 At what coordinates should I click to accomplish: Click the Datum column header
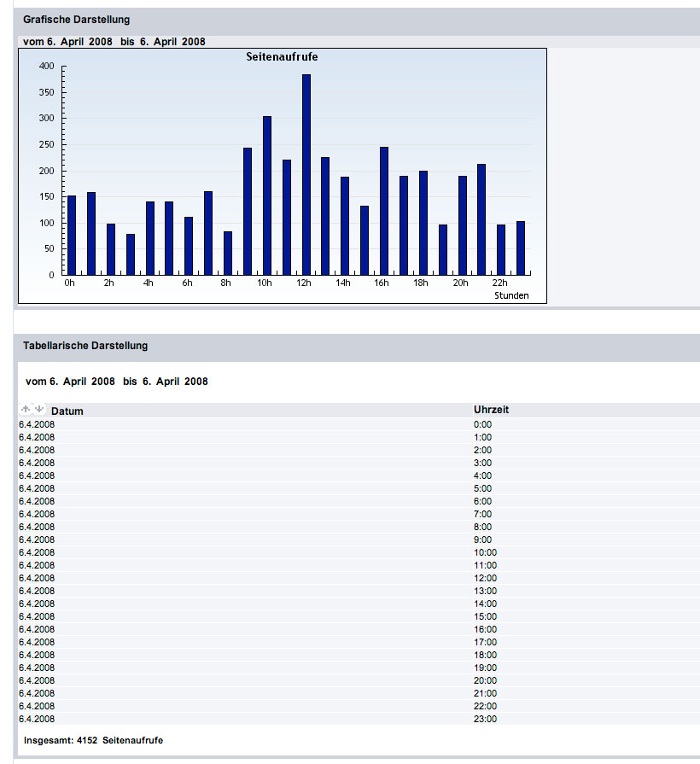[67, 411]
